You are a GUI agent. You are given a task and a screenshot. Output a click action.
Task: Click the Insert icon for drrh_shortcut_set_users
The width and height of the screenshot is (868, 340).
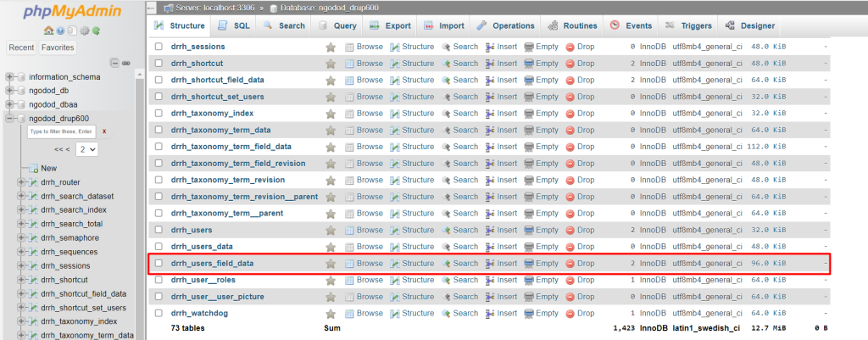[490, 97]
